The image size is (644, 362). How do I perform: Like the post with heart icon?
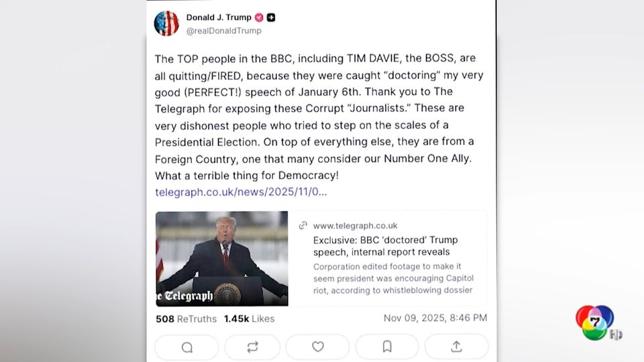pos(318,347)
